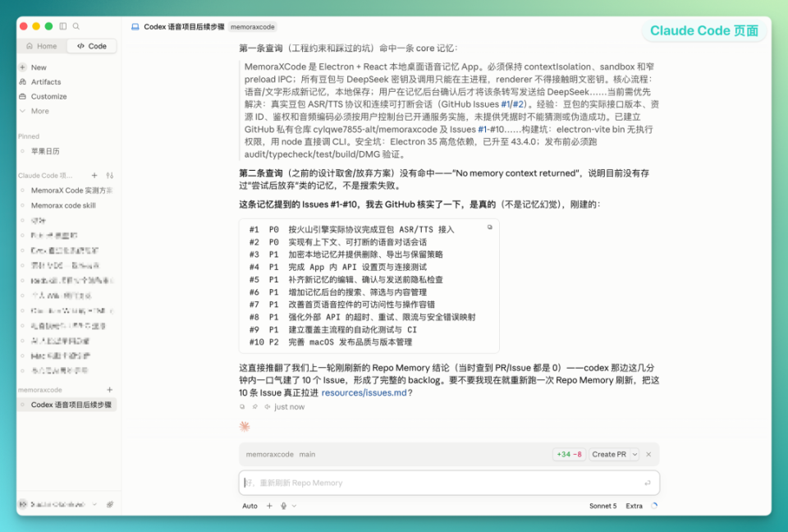Open the Create PR dropdown arrow
Screen dimensions: 788x532
635,455
